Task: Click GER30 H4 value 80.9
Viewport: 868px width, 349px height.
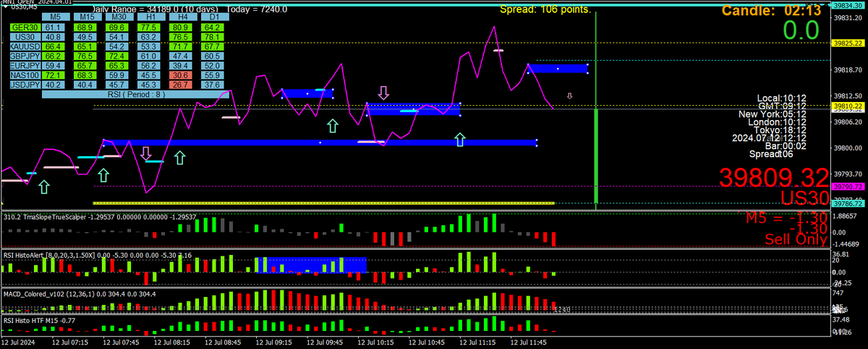Action: pyautogui.click(x=181, y=28)
